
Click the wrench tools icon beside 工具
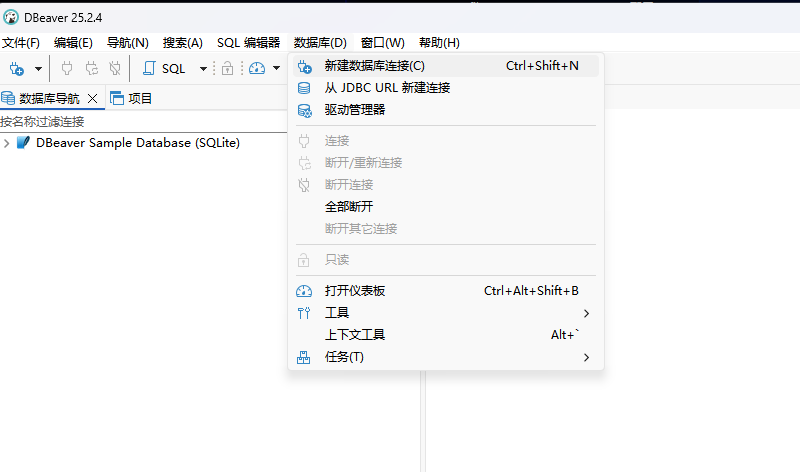tap(304, 313)
